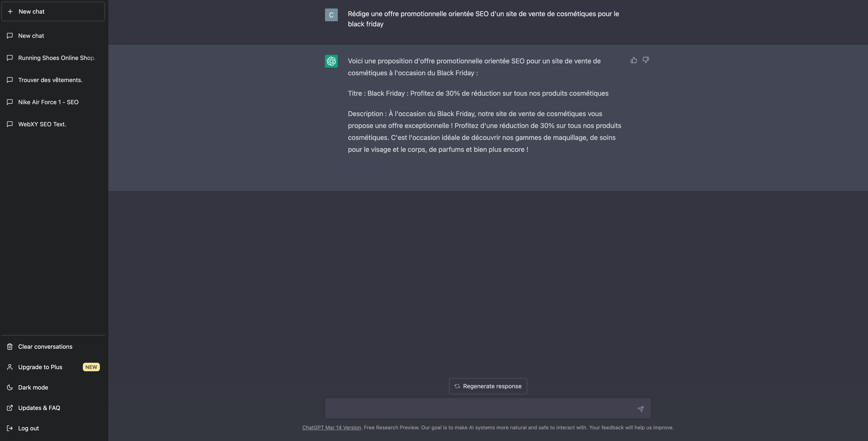Click the ChatGPT logo avatar
868x441 pixels.
click(331, 61)
